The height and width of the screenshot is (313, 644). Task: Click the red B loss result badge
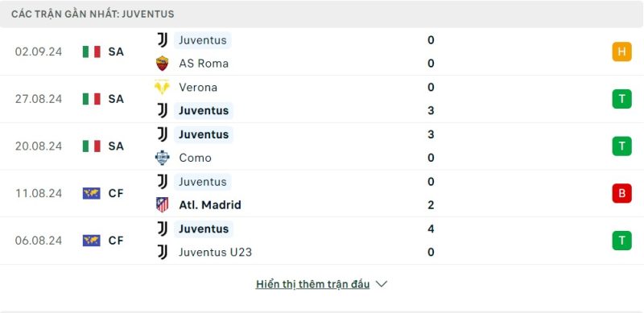(x=621, y=193)
